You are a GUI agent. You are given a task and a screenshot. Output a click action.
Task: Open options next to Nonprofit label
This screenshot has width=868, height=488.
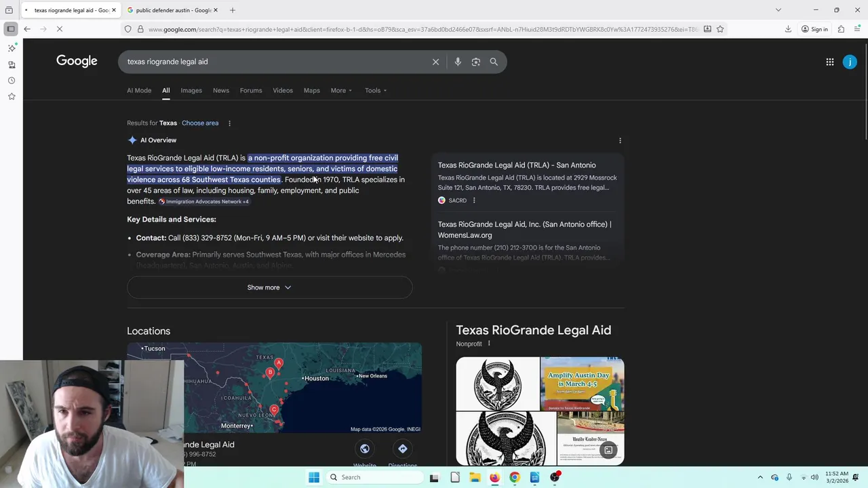point(489,344)
